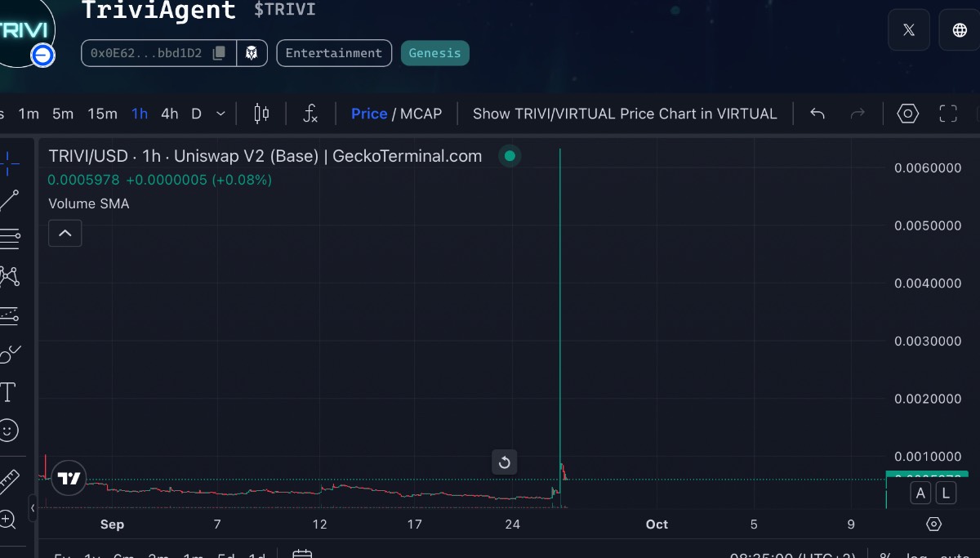Open the candlestick chart type selector

(x=261, y=114)
